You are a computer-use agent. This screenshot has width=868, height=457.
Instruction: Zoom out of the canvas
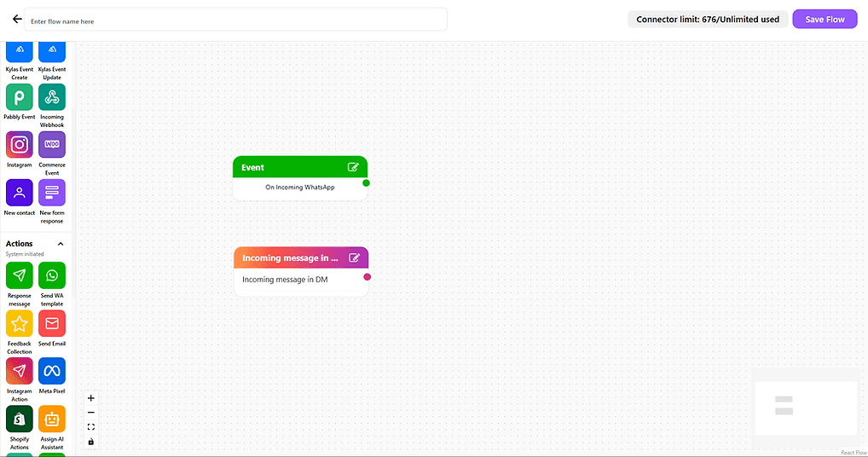coord(91,413)
